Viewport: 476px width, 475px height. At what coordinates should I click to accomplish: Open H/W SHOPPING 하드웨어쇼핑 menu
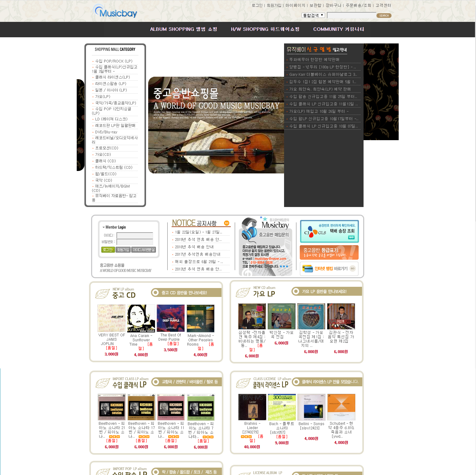[x=265, y=29]
